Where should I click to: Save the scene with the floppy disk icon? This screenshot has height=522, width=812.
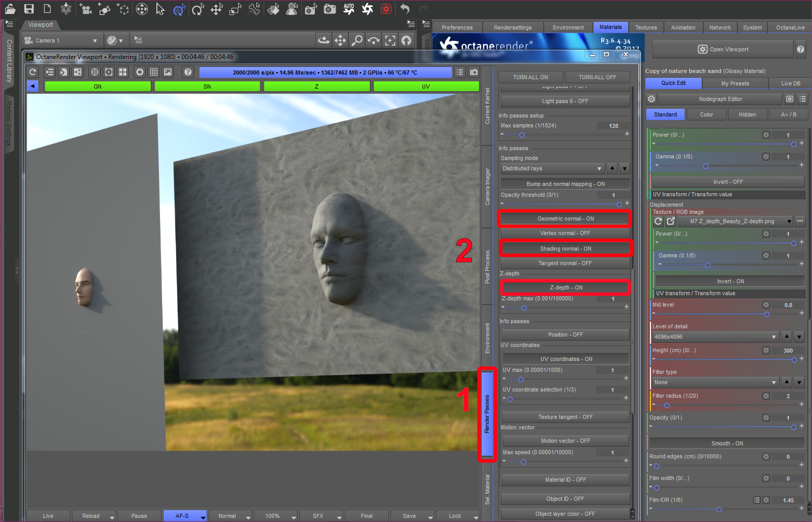[x=29, y=9]
